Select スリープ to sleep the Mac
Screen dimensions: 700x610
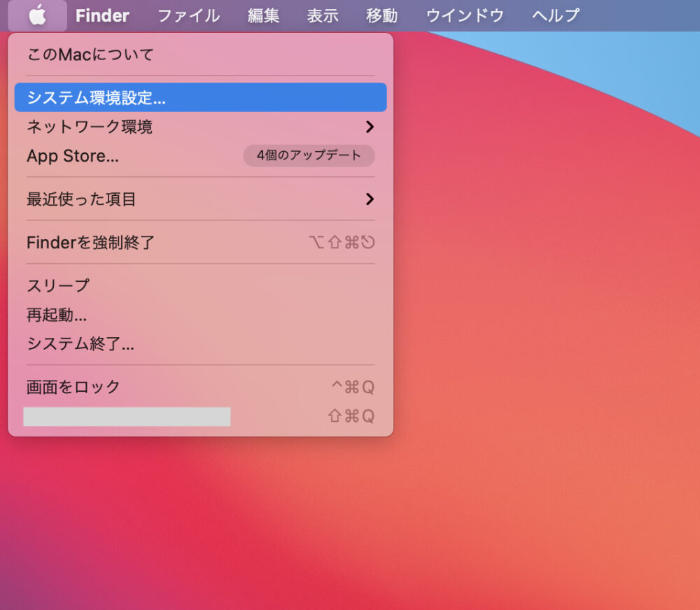tap(200, 285)
